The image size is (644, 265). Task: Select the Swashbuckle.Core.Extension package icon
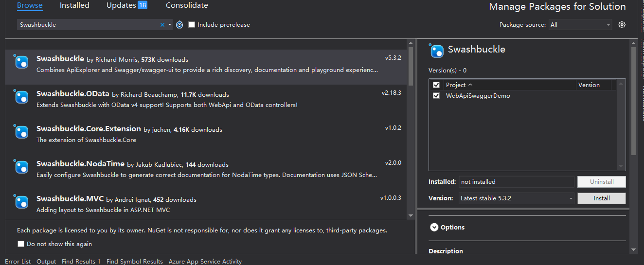pyautogui.click(x=21, y=131)
